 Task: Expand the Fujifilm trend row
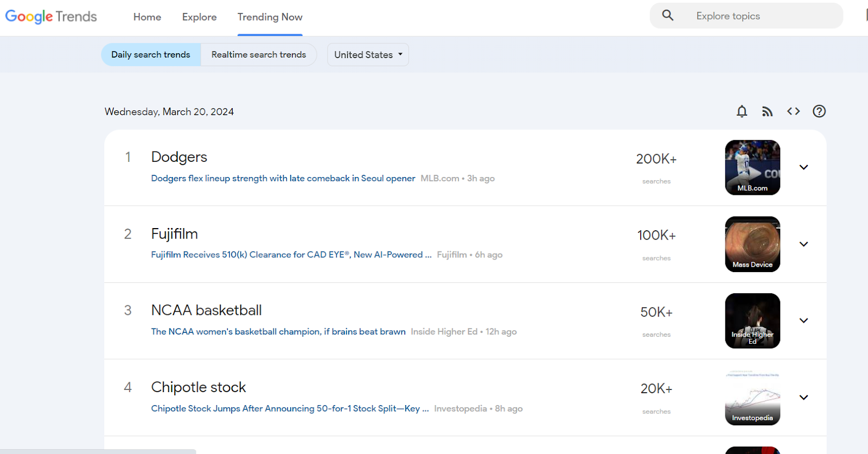(804, 244)
